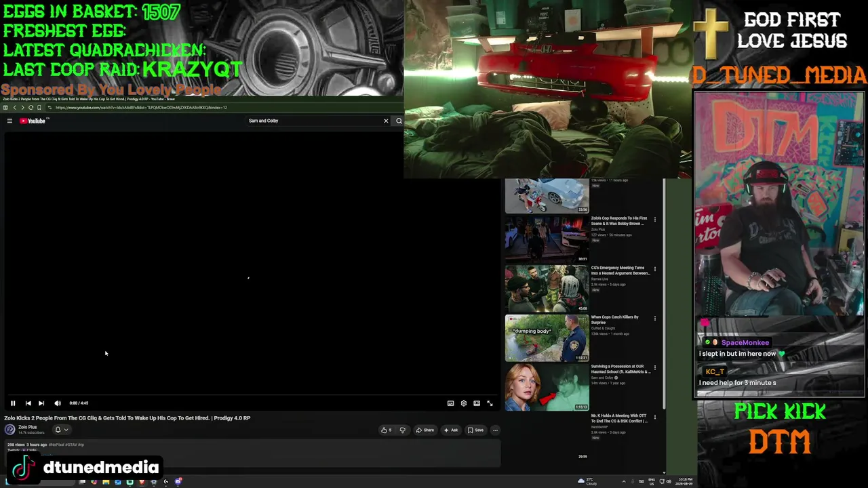The width and height of the screenshot is (868, 488).
Task: Open the weather widget in the taskbar
Action: point(587,481)
